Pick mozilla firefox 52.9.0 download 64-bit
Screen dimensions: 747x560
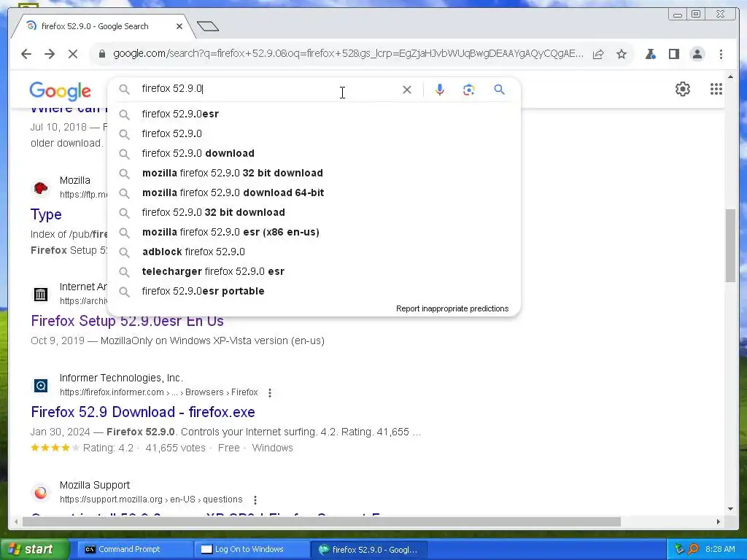314,192
